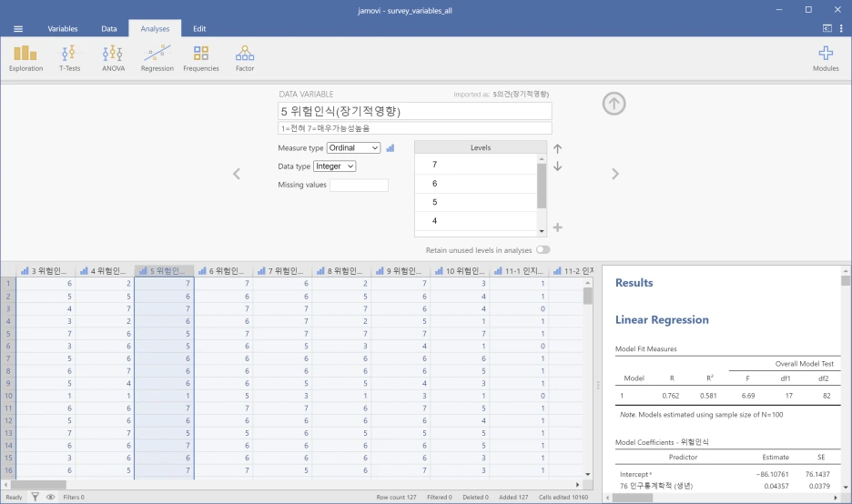The image size is (852, 504).
Task: Move selected level down
Action: [x=557, y=166]
